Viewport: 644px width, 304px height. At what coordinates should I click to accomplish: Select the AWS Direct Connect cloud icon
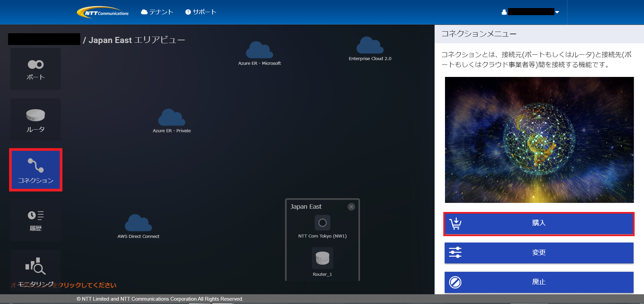click(138, 223)
